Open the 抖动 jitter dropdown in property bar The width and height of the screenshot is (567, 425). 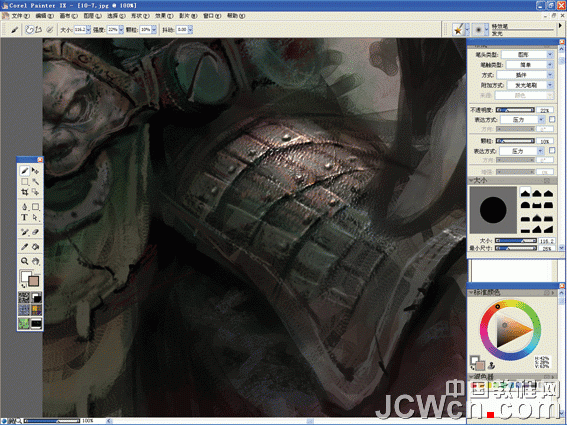pos(190,30)
